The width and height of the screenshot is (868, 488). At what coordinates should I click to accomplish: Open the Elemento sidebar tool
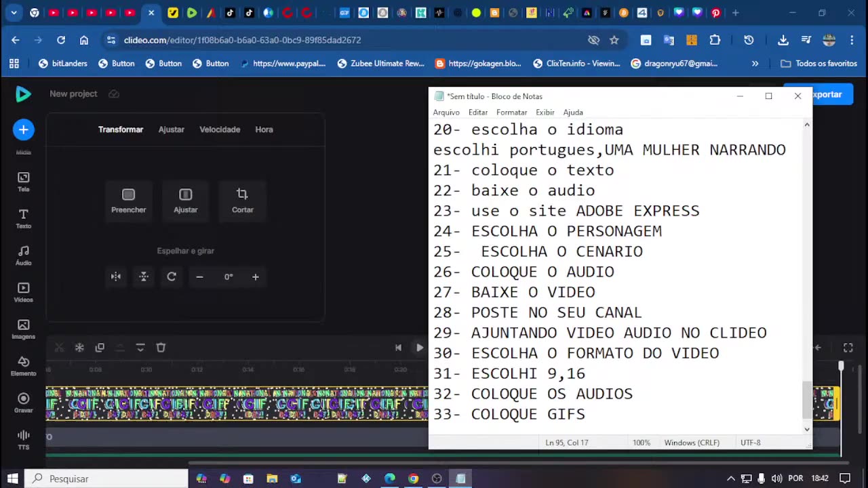23,366
